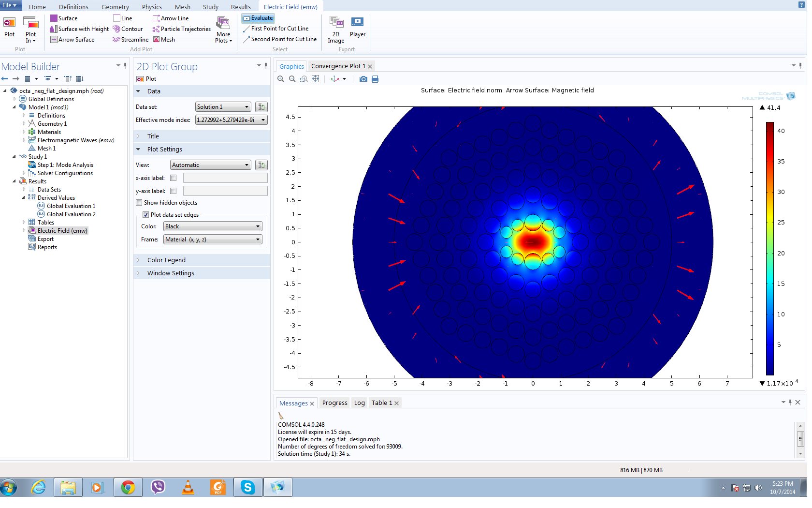812x508 pixels.
Task: Click the Surface plot icon in ribbon
Action: pos(54,18)
